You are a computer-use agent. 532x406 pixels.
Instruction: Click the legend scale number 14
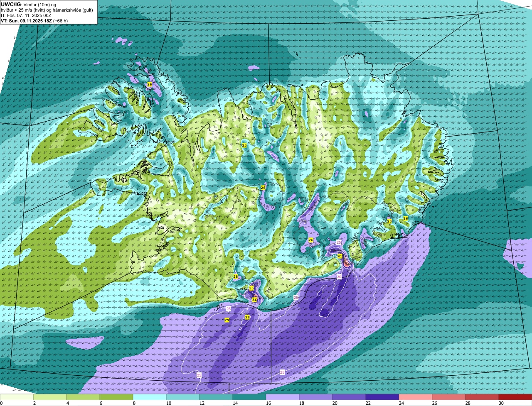click(235, 403)
